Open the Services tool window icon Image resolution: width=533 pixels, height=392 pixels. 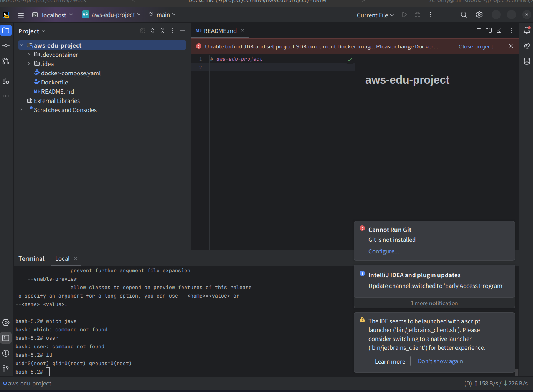pos(6,323)
